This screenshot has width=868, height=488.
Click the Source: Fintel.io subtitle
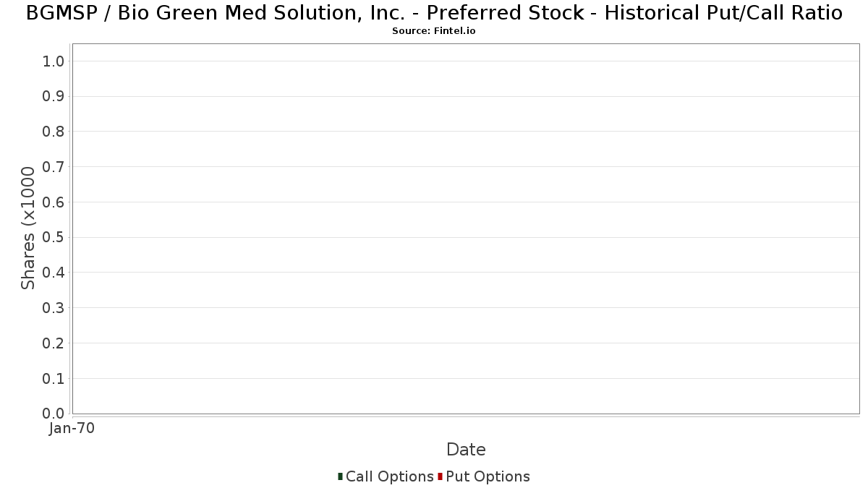(x=434, y=31)
